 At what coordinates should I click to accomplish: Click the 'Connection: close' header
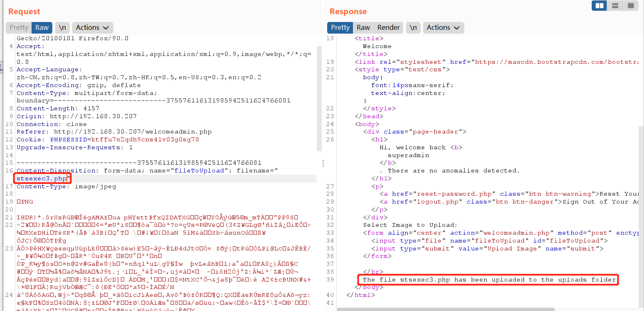pyautogui.click(x=52, y=124)
